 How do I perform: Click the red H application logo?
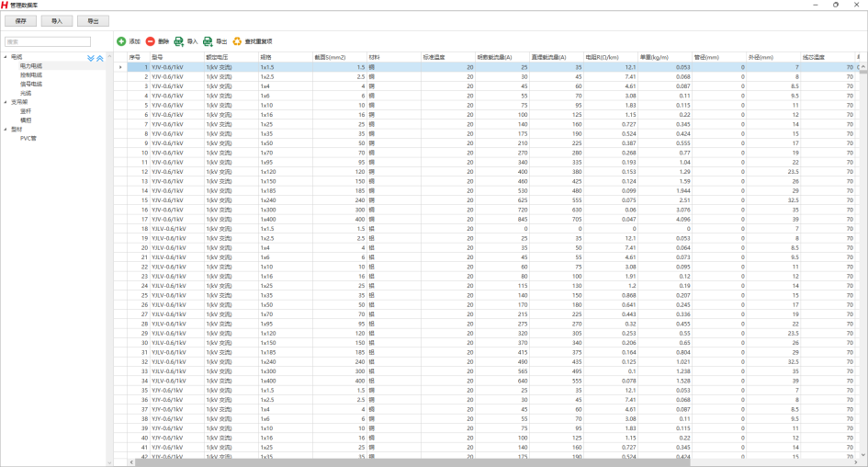click(5, 5)
